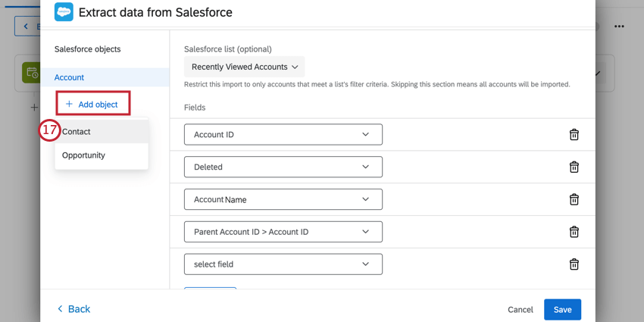This screenshot has width=644, height=322.
Task: Open the Recently Viewed Accounts list dropdown
Action: (x=245, y=67)
